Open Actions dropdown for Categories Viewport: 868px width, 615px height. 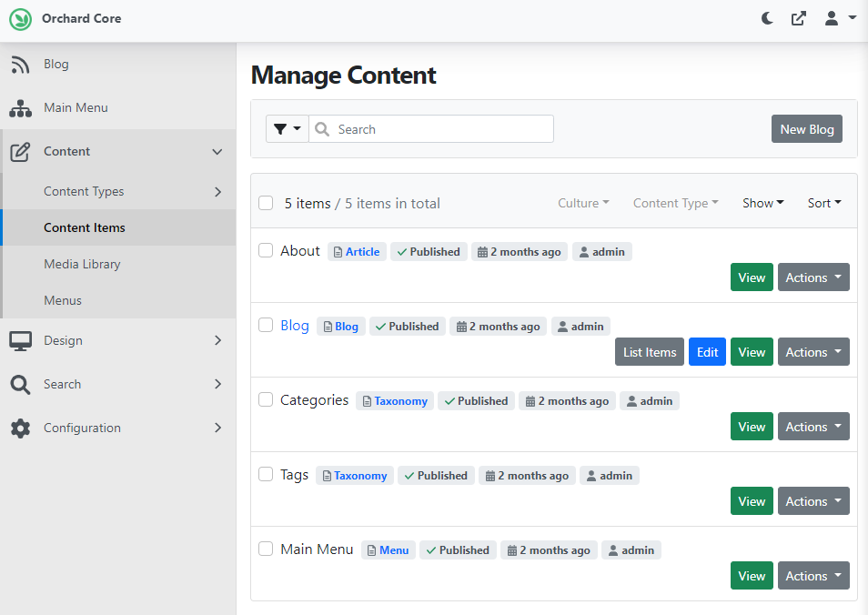pyautogui.click(x=813, y=427)
